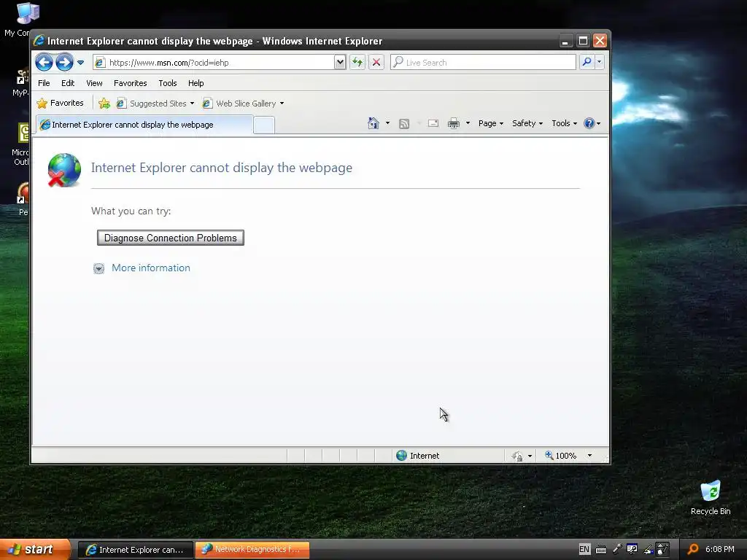
Task: Click the IE logo in title bar
Action: click(x=39, y=41)
